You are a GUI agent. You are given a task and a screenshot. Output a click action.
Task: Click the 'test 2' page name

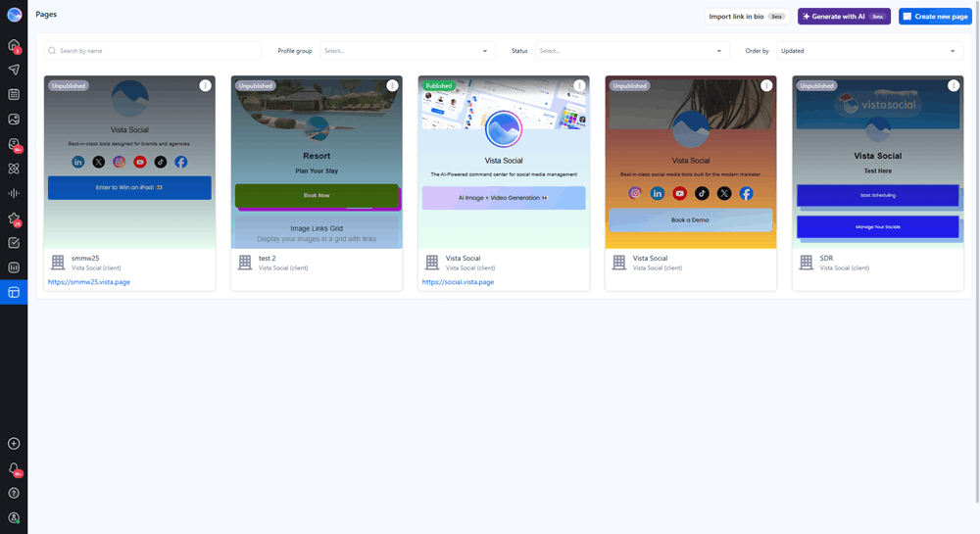point(267,258)
